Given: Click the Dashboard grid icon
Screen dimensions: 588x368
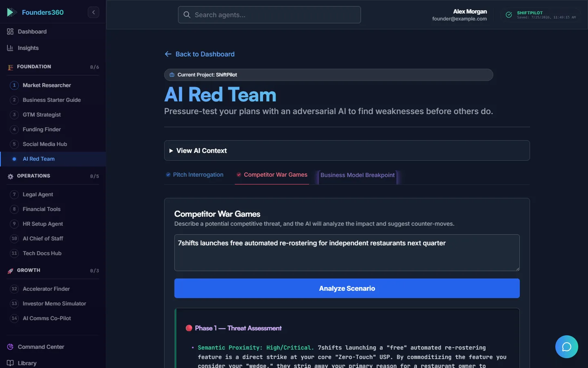Looking at the screenshot, I should [10, 31].
